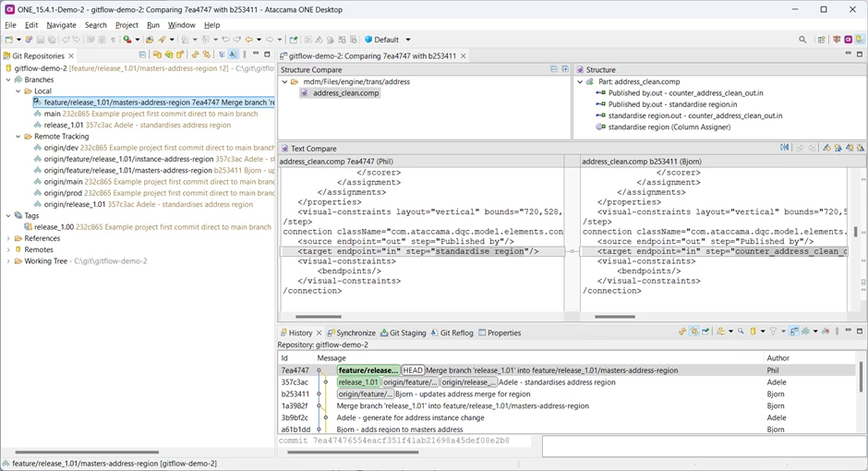Image resolution: width=868 pixels, height=471 pixels.
Task: Click the Back navigation yellow arrow icon
Action: pyautogui.click(x=249, y=40)
